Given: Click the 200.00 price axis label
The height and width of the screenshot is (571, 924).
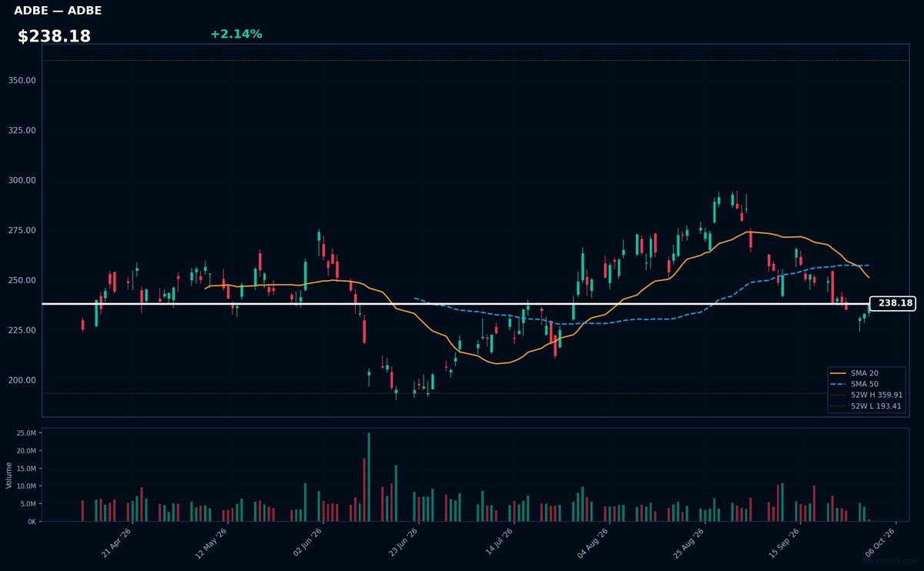Looking at the screenshot, I should tap(22, 381).
